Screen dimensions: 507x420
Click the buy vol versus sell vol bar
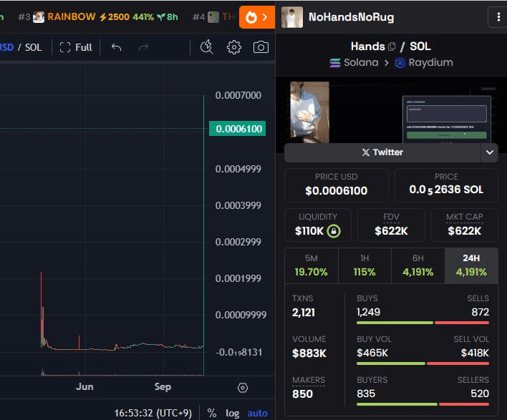click(422, 363)
